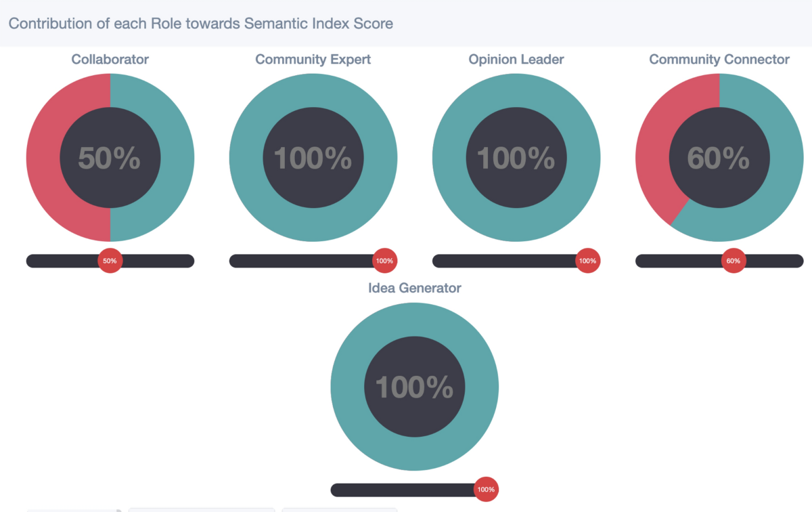Click the Community Connector slider's 60% handle

734,261
